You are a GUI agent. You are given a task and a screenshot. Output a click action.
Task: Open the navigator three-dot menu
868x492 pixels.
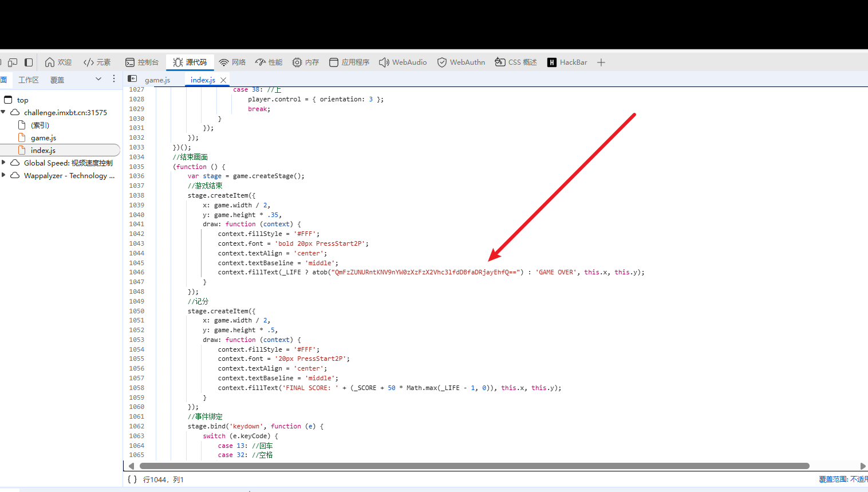pyautogui.click(x=114, y=79)
